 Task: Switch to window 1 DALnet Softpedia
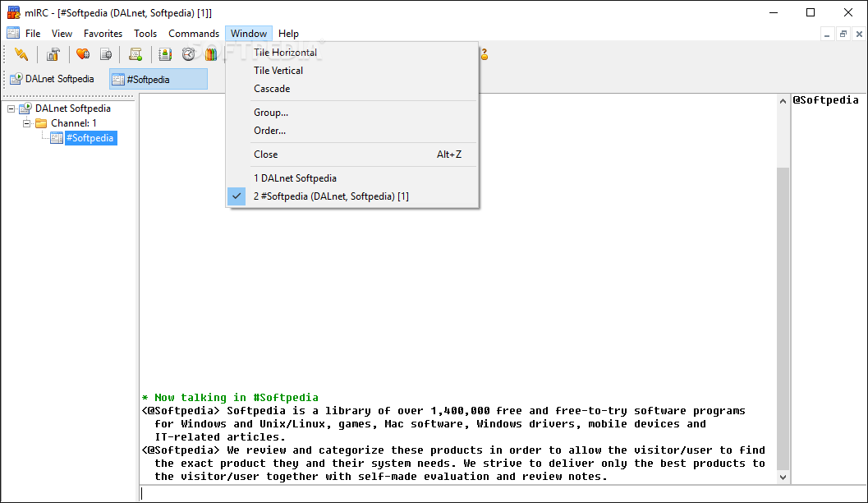coord(352,178)
